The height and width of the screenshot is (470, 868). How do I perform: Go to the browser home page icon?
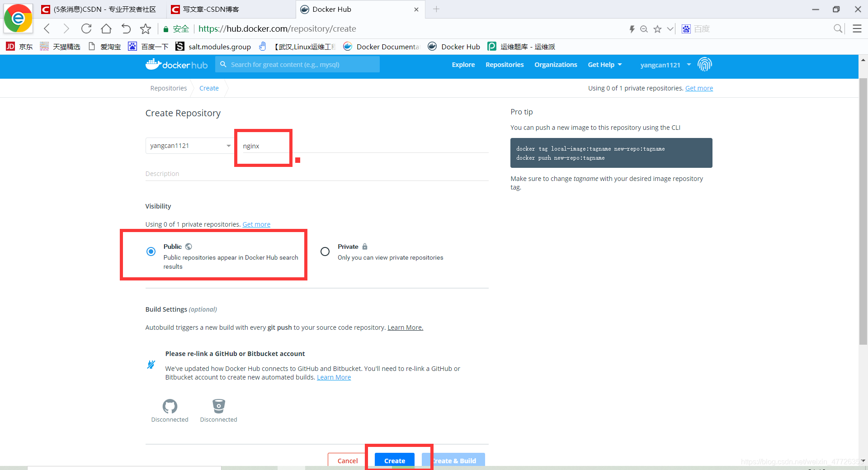[106, 29]
